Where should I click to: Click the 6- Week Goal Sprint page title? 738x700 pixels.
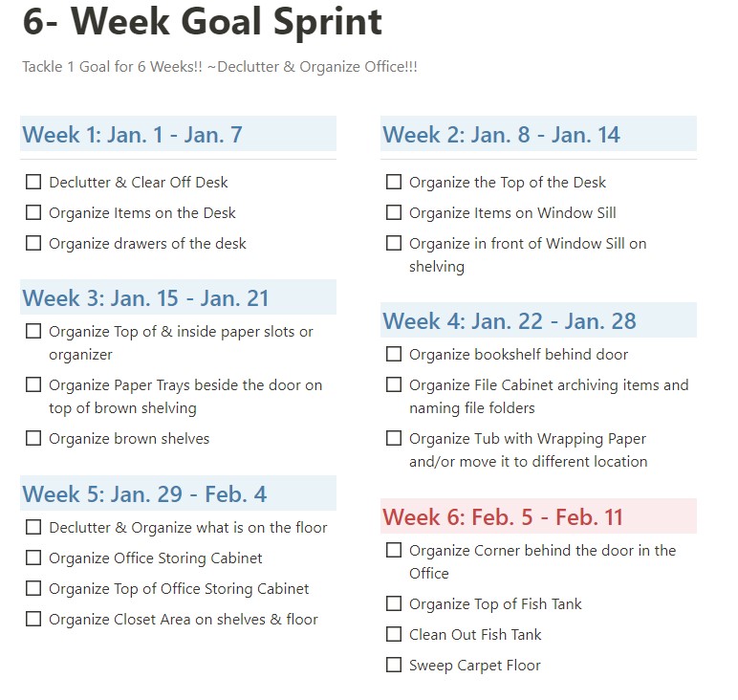[203, 21]
